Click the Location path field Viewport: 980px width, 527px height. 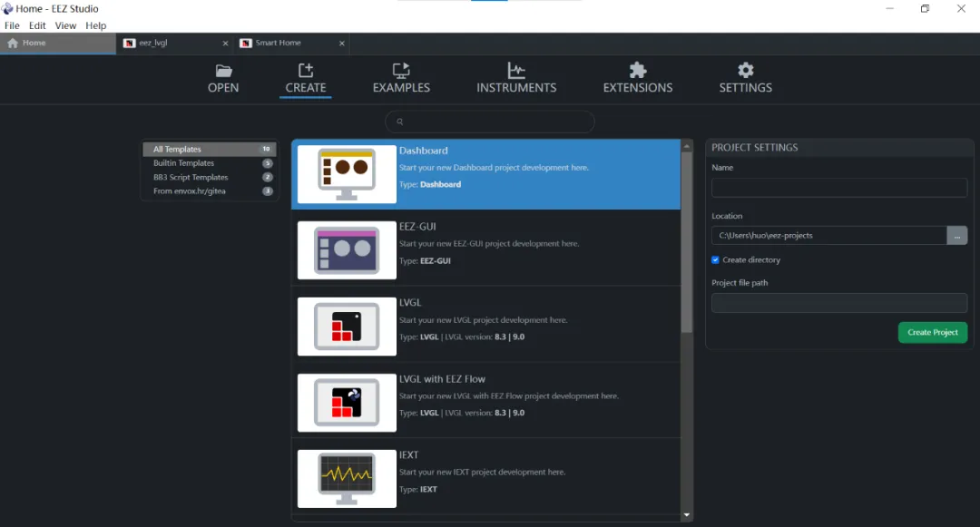click(x=828, y=236)
